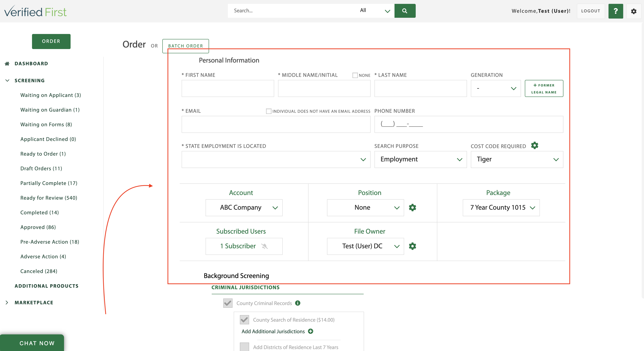Click the muted bell icon next to 1 Subscriber
This screenshot has width=644, height=351.
point(265,246)
